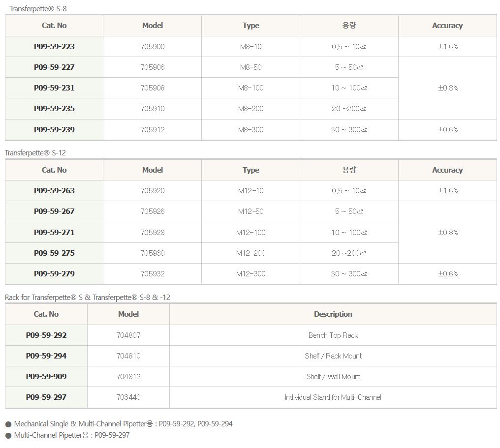This screenshot has height=448, width=500.
Task: Click the Shelf / Rack Mount description
Action: coord(333,356)
